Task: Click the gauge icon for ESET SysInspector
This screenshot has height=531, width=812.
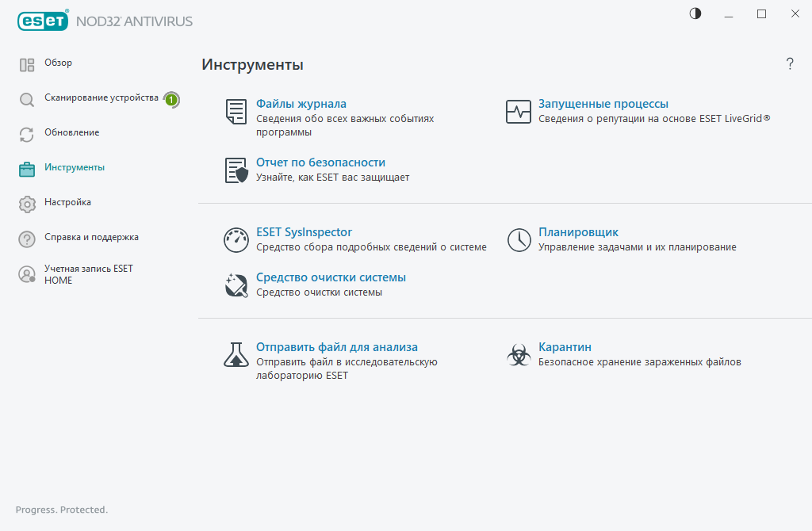Action: [x=236, y=240]
